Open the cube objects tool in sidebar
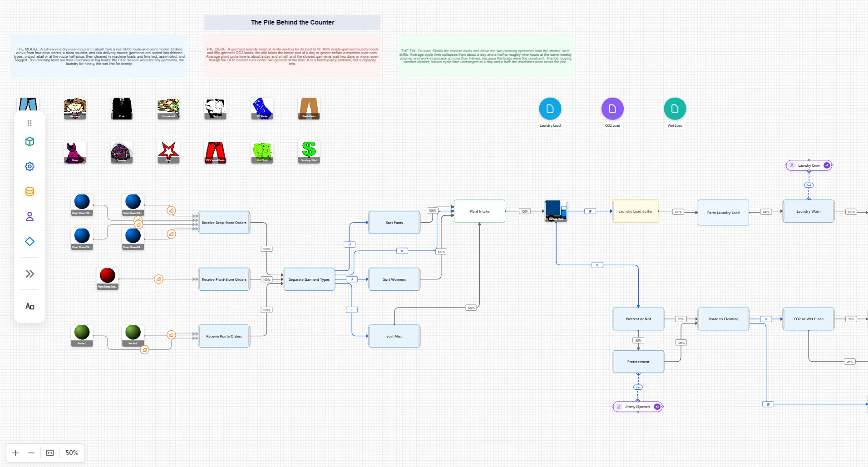Viewport: 868px width, 467px height. click(x=30, y=142)
